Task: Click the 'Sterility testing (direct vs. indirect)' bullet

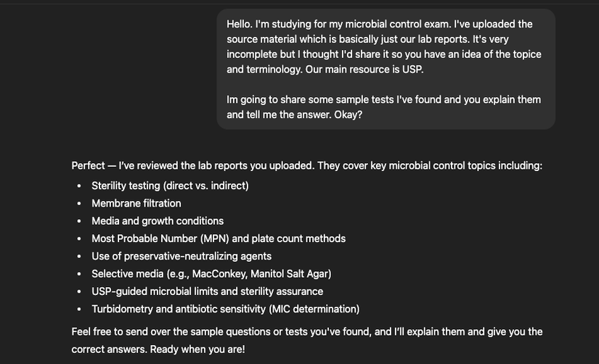Action: pos(170,186)
